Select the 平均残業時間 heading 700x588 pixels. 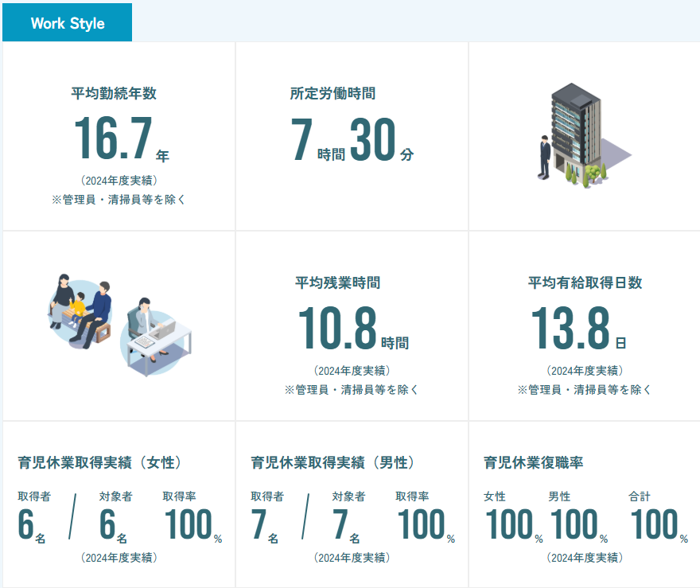click(337, 282)
